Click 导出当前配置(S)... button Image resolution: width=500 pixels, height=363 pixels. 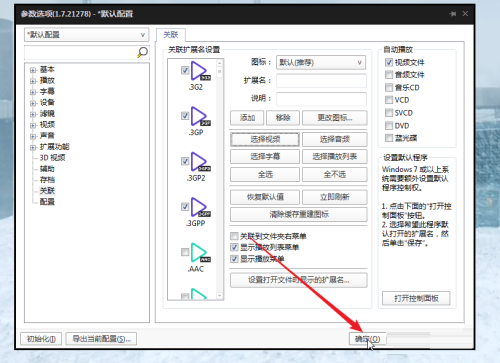coord(101,339)
